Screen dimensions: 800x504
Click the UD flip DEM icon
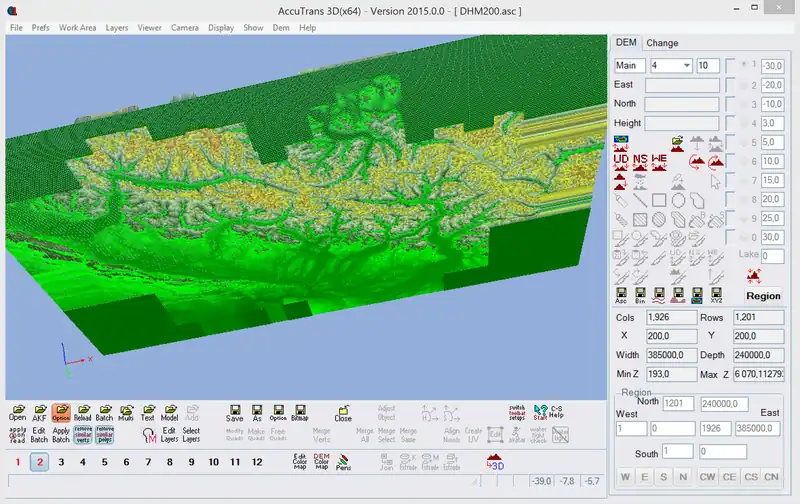[621, 160]
